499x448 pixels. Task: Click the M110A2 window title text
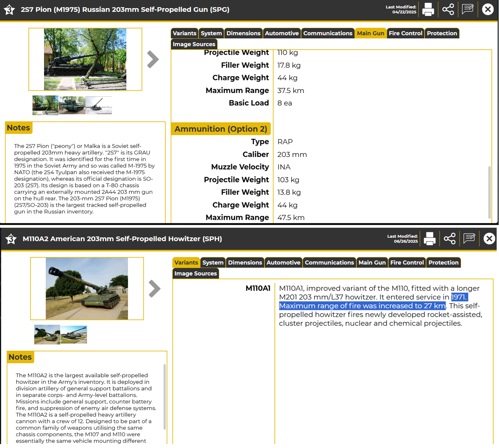122,239
